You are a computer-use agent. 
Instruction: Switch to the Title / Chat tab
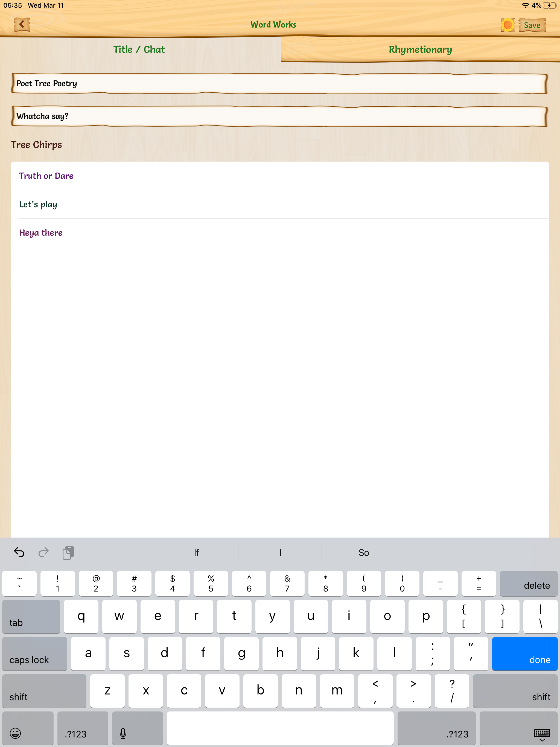click(139, 49)
